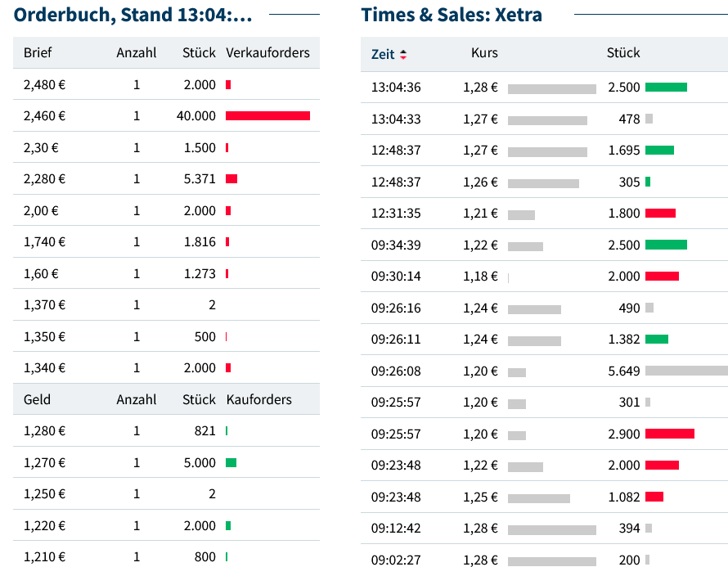728x567 pixels.
Task: Select the 2,480 € ask price
Action: click(44, 85)
